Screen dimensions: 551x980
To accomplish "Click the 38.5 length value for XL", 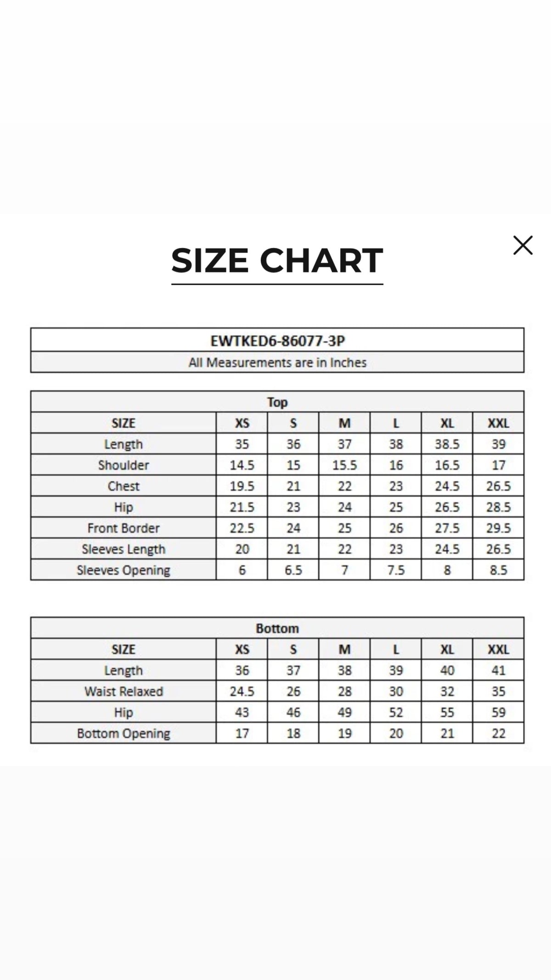I will (x=447, y=444).
